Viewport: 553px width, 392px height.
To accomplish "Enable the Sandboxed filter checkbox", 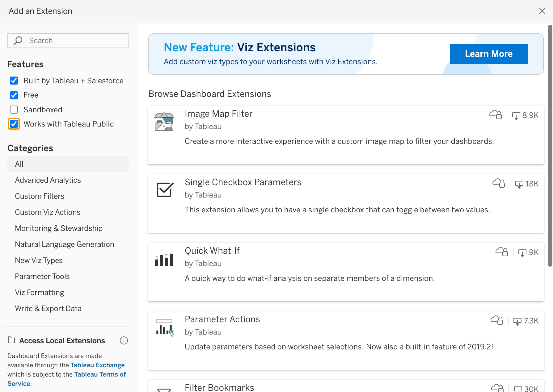I will [x=14, y=110].
